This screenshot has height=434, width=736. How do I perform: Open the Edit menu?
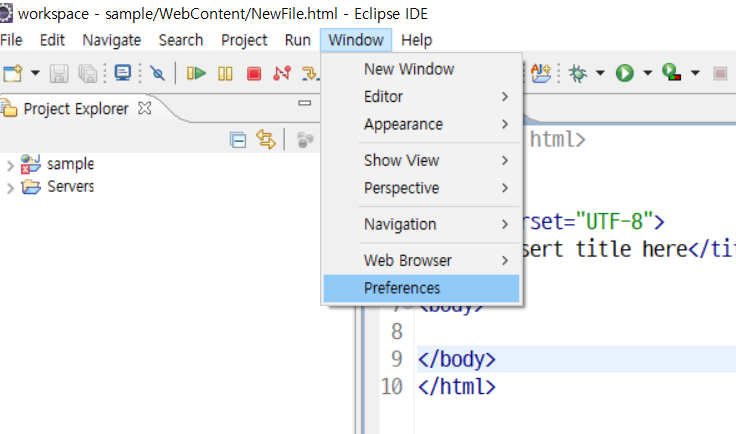[52, 40]
